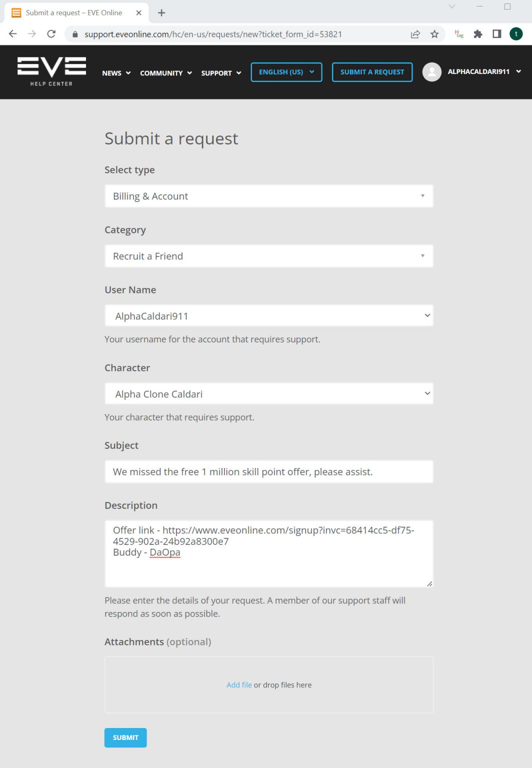Open the News menu
532x768 pixels.
coord(116,73)
